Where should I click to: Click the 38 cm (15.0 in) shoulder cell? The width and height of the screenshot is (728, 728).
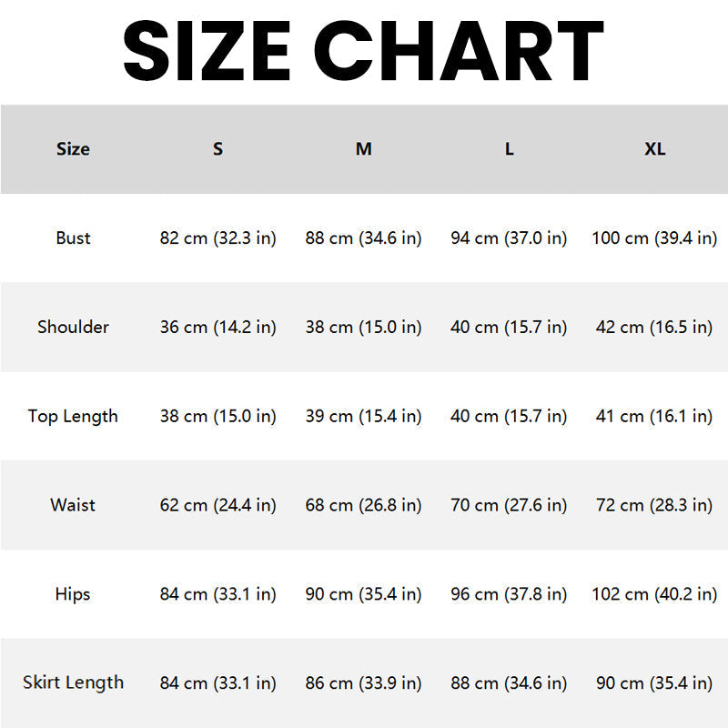click(x=363, y=328)
